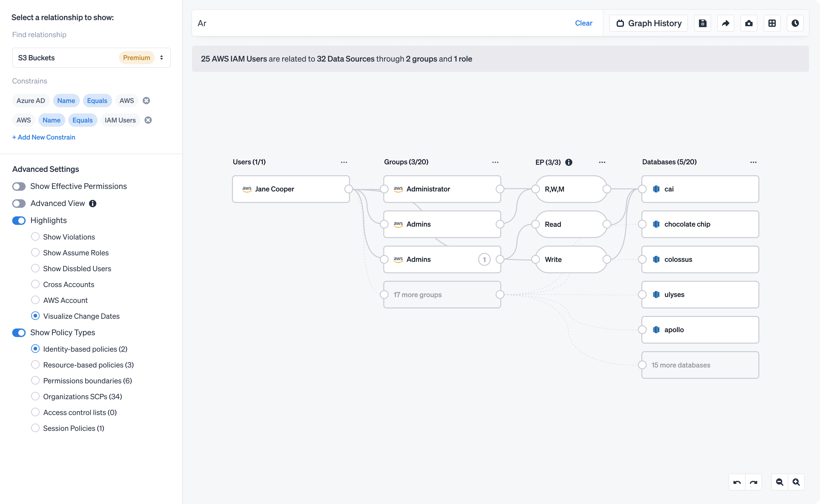
Task: Zoom out of the graph
Action: pyautogui.click(x=780, y=482)
